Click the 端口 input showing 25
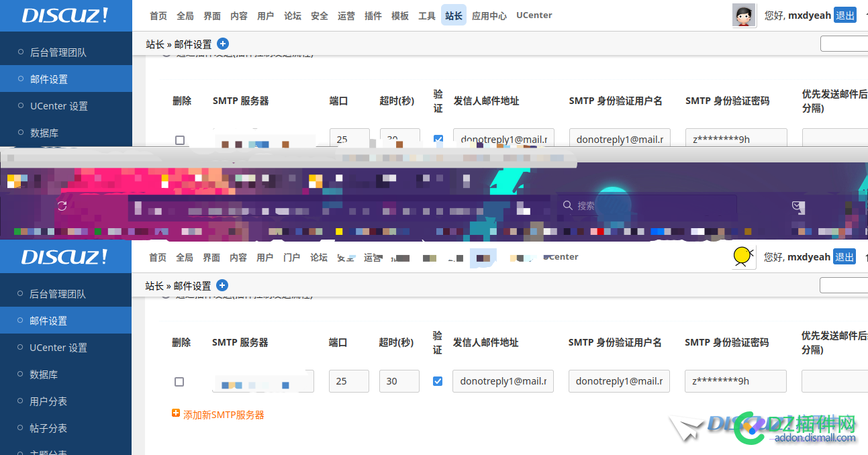This screenshot has width=868, height=455. (x=348, y=381)
